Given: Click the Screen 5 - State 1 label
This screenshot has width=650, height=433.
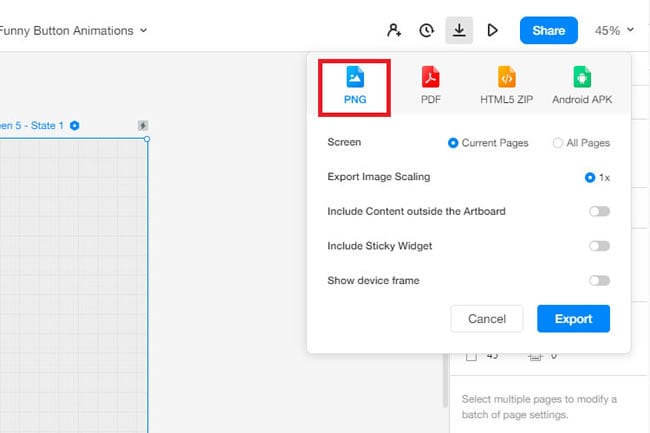Looking at the screenshot, I should point(32,126).
